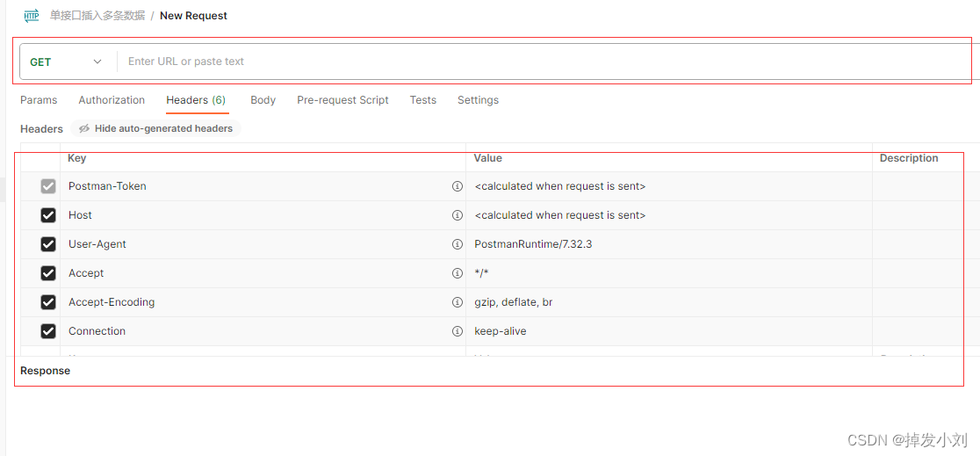Switch to the Params tab
This screenshot has height=456, width=980.
tap(39, 100)
